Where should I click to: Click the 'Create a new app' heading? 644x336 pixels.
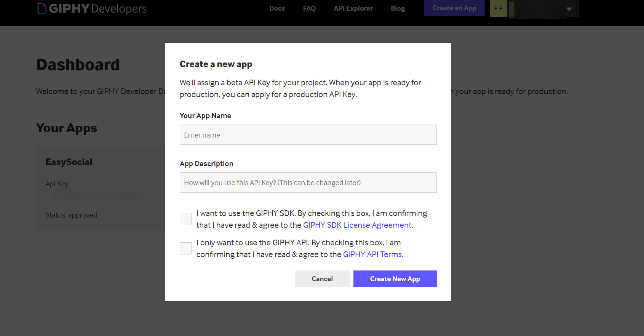coord(216,64)
